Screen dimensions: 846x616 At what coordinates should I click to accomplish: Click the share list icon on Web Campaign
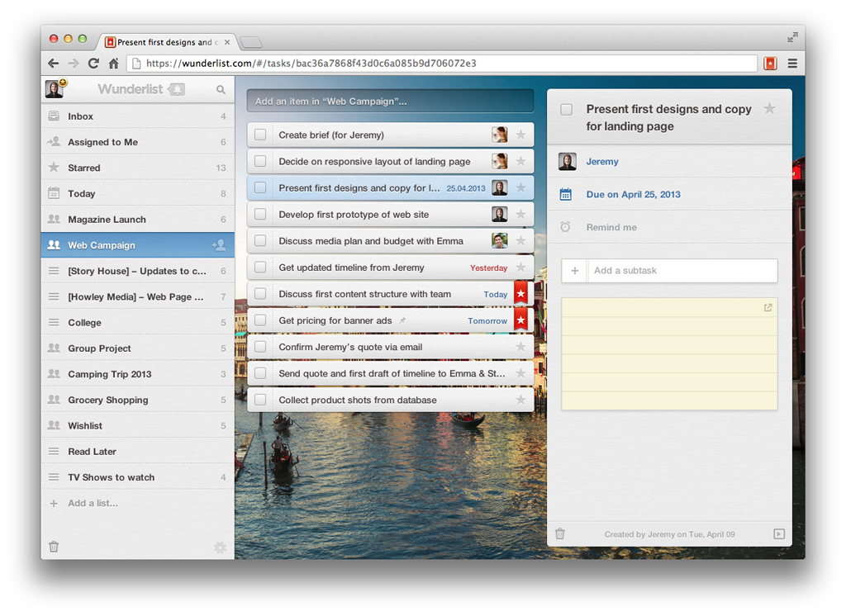coord(218,245)
